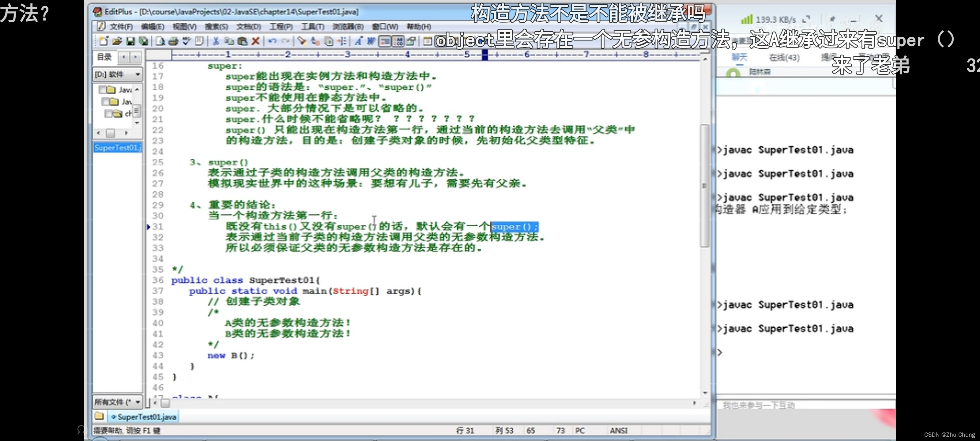The height and width of the screenshot is (441, 980).
Task: Toggle the Auto Indent toolbar button
Action: tap(385, 41)
